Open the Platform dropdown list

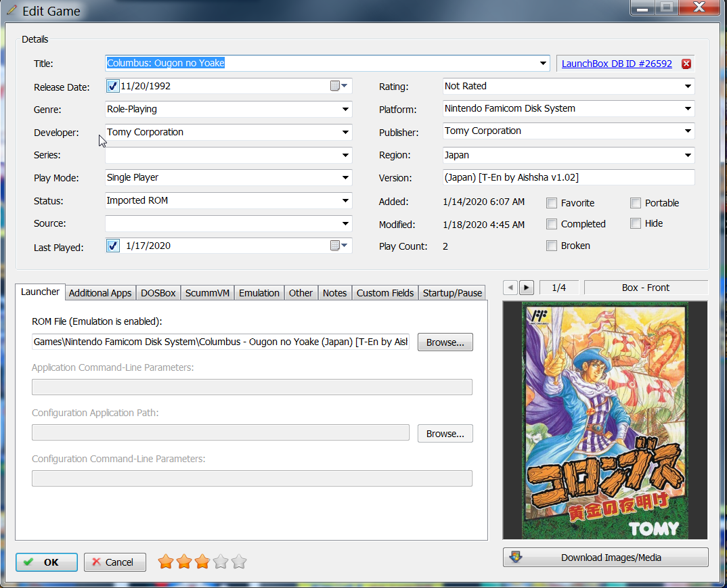coord(688,109)
